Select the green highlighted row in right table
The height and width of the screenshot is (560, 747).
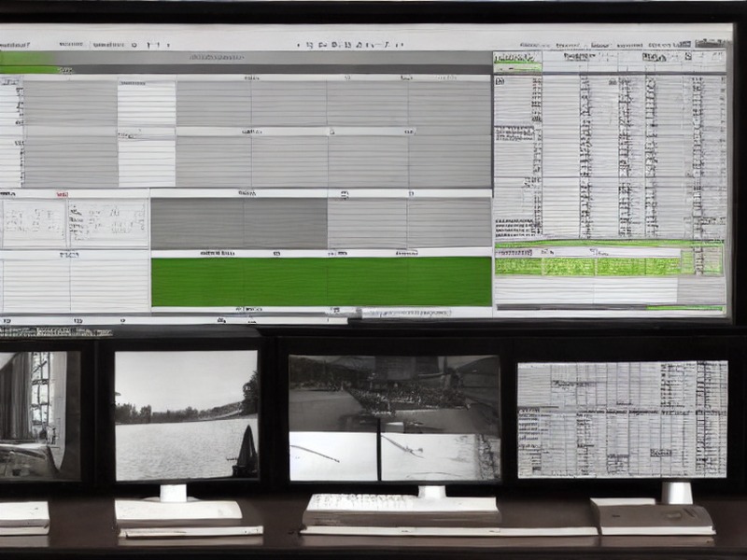click(x=610, y=267)
